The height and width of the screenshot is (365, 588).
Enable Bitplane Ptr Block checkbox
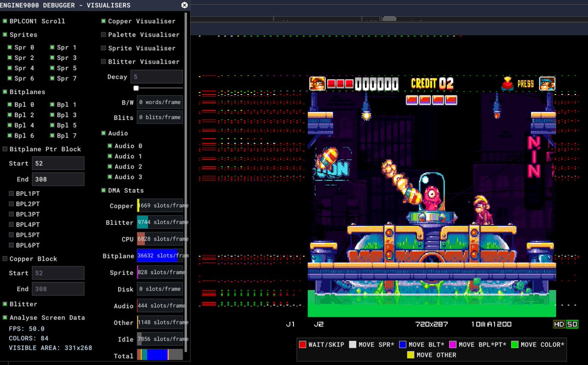point(5,149)
